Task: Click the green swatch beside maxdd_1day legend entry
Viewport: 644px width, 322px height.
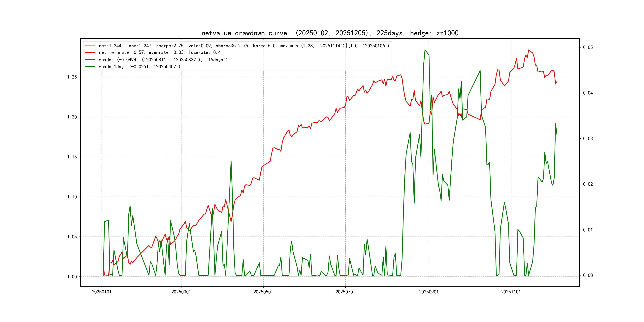Action: pyautogui.click(x=90, y=67)
